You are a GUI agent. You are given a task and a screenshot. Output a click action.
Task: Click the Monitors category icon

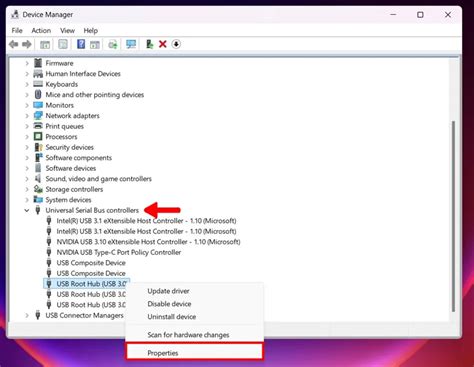[38, 105]
